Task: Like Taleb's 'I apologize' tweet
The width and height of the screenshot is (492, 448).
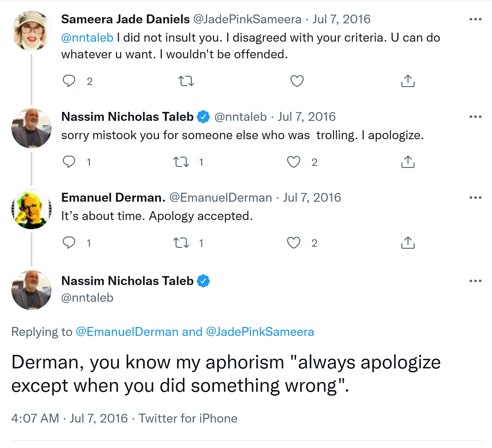Action: [x=293, y=162]
